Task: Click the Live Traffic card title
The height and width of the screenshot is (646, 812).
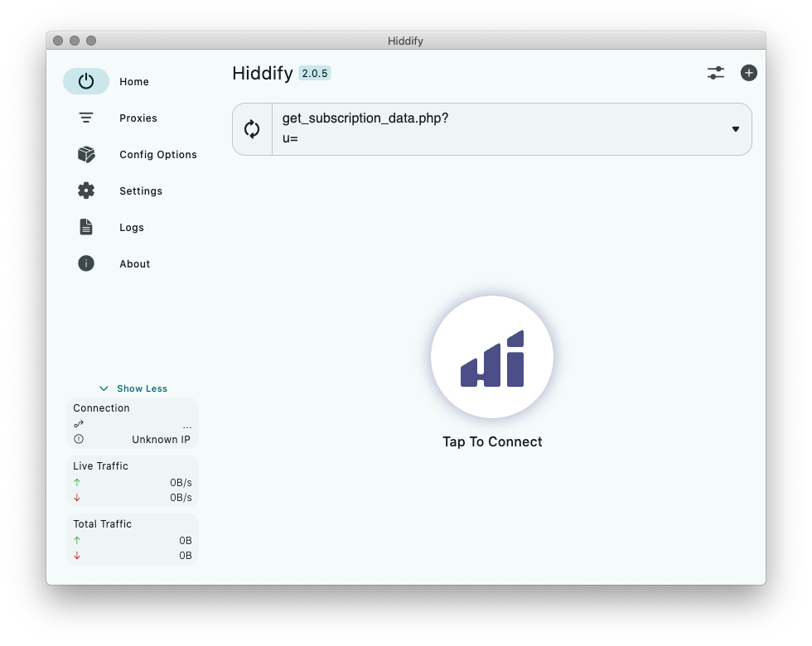Action: 100,465
